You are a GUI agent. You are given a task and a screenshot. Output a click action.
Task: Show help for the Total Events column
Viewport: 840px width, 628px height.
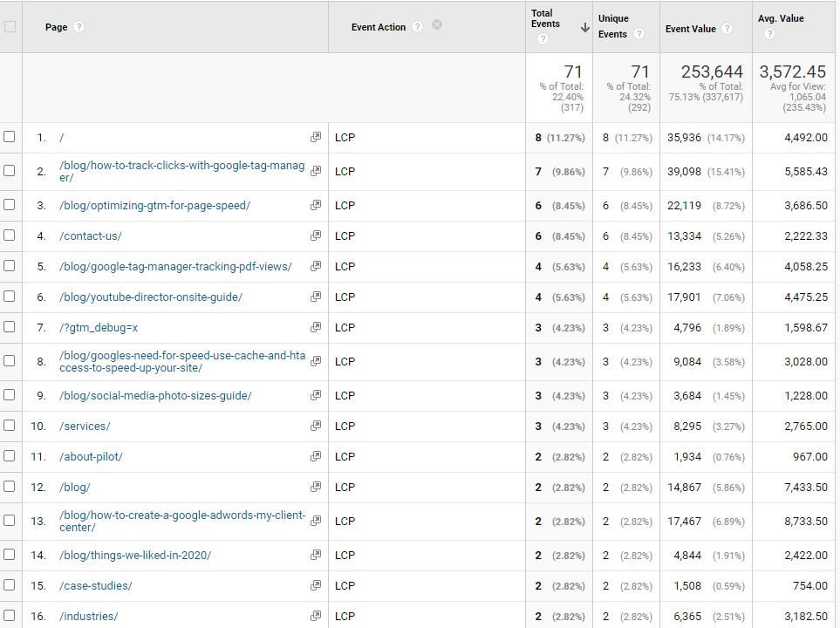click(543, 38)
